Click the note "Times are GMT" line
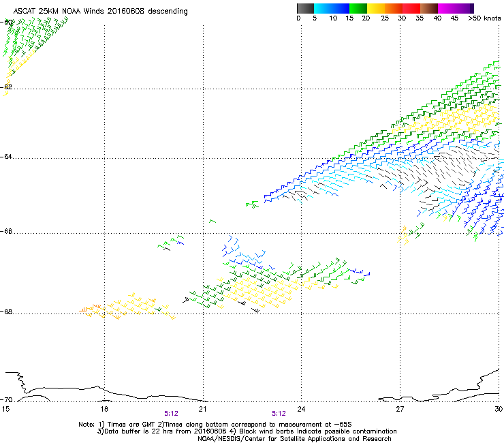Screen dimensions: 504x443 tap(215, 425)
